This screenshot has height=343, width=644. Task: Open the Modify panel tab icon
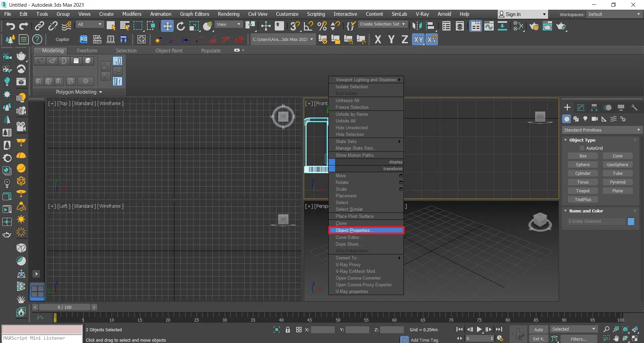point(581,108)
